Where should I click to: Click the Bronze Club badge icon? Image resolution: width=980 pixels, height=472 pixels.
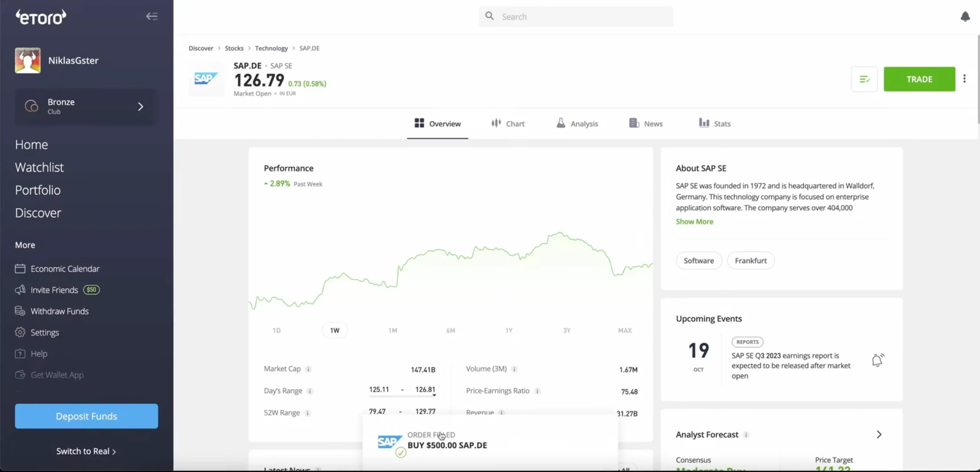click(x=31, y=106)
